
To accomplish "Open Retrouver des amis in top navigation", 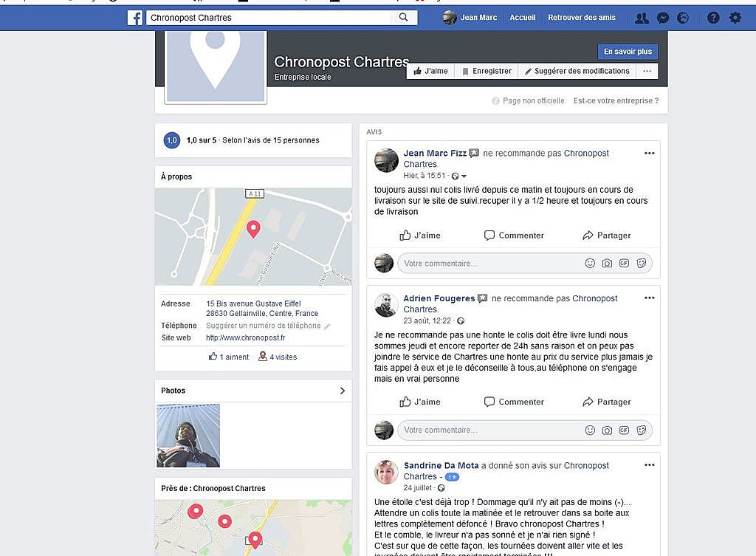I will (582, 18).
